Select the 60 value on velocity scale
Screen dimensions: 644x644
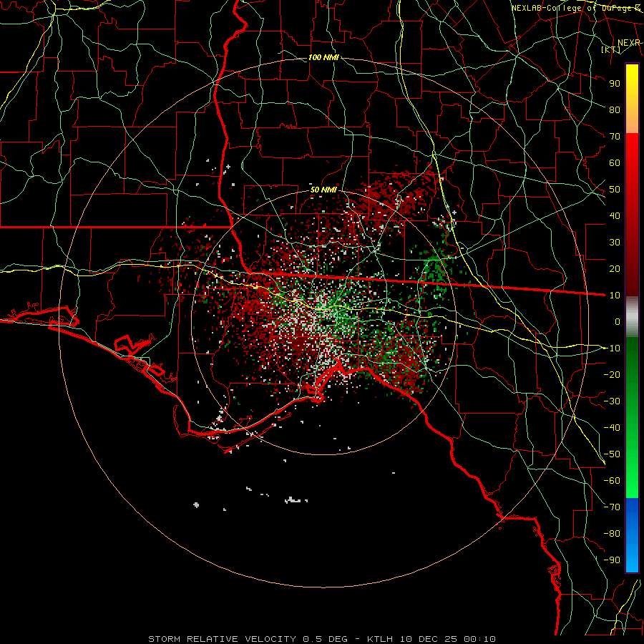[615, 163]
